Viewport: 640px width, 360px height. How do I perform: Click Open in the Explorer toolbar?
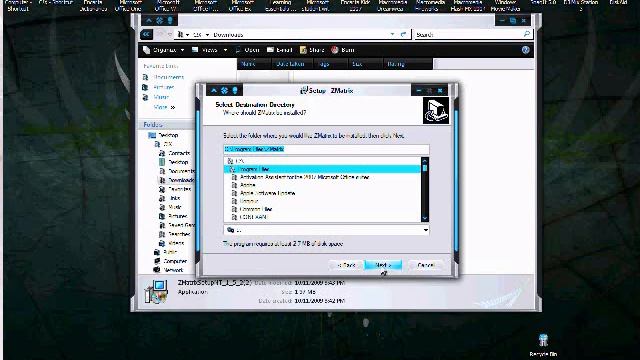(x=247, y=50)
